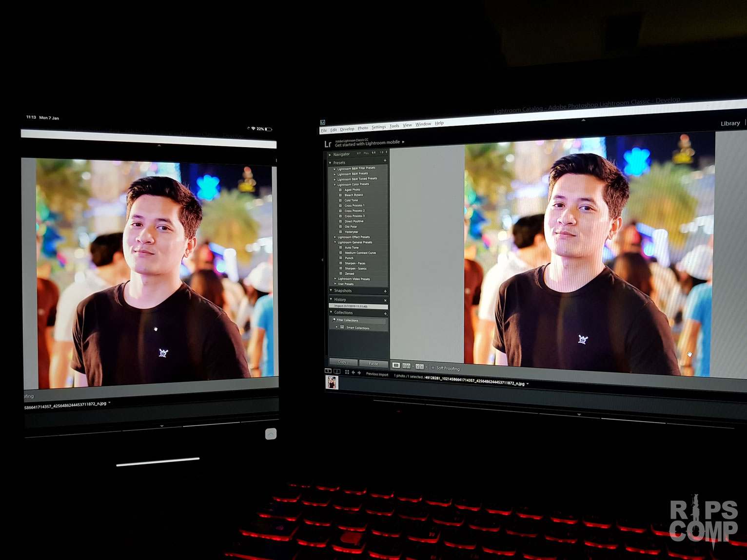The image size is (747, 560).
Task: Open the Navigator zoom level arrows
Action: [x=387, y=152]
